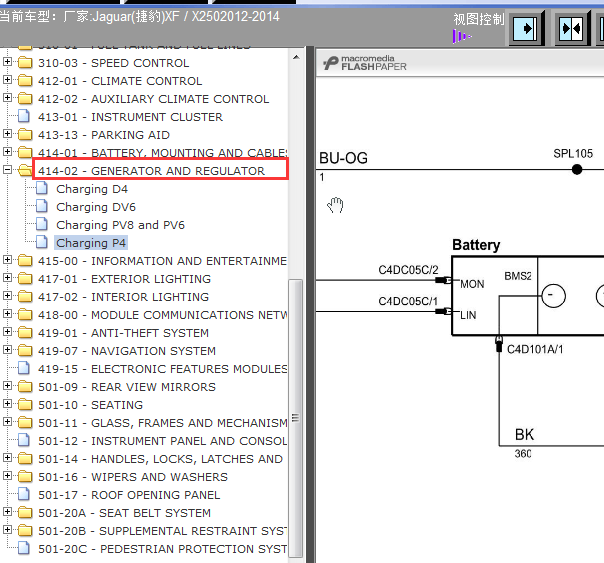604x563 pixels.
Task: Click the Charging PV8 and PV6 page icon
Action: (42, 225)
